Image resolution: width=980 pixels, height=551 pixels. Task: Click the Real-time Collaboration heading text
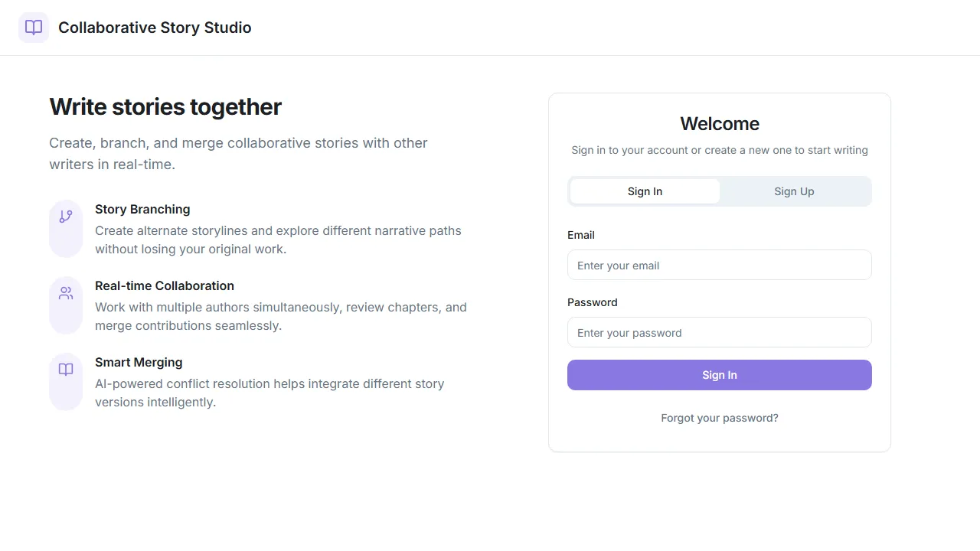(x=165, y=285)
